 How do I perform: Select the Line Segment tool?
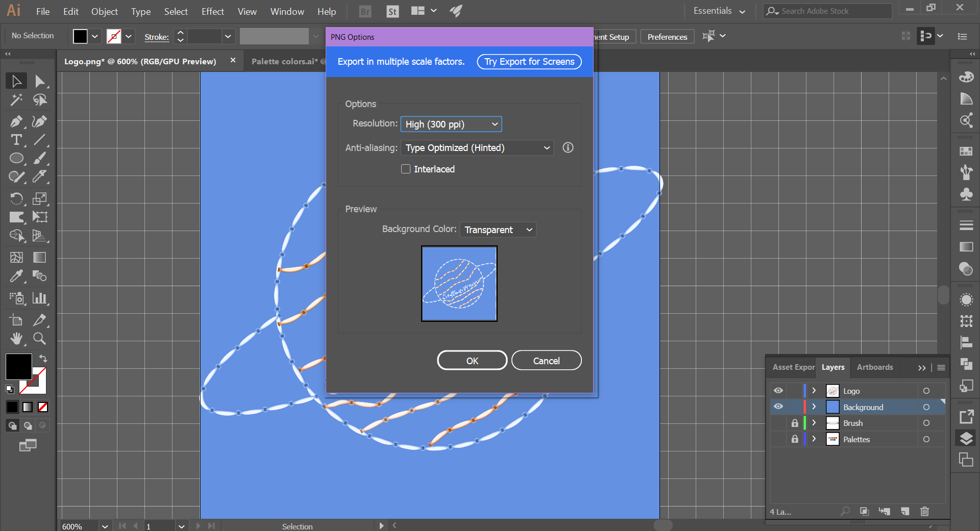(40, 140)
